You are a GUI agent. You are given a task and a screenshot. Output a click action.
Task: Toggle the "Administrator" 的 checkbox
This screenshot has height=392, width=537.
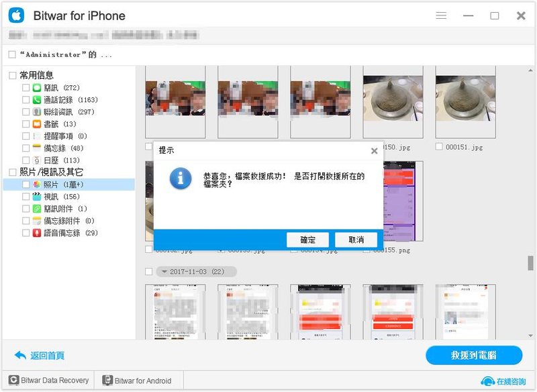[x=12, y=54]
